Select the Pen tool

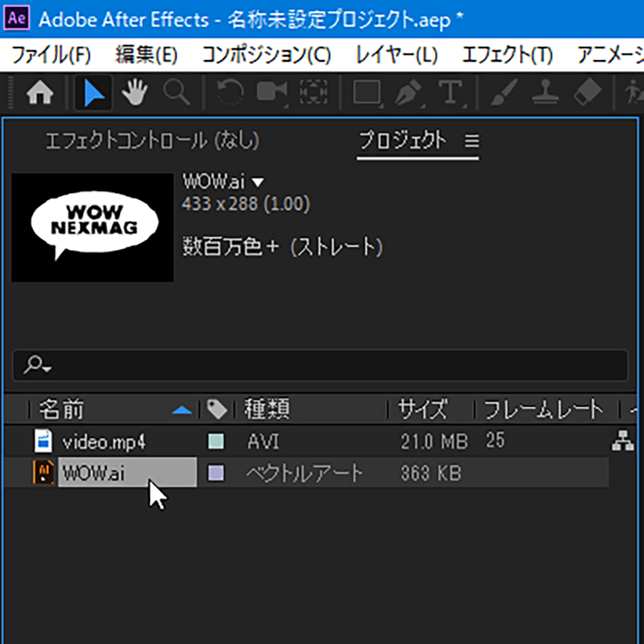pos(409,92)
